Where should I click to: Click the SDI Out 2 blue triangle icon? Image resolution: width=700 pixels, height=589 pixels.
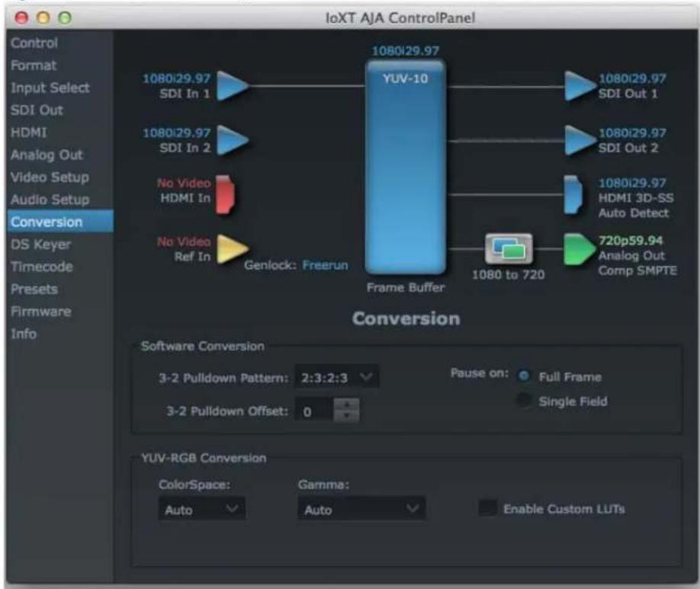coord(580,140)
